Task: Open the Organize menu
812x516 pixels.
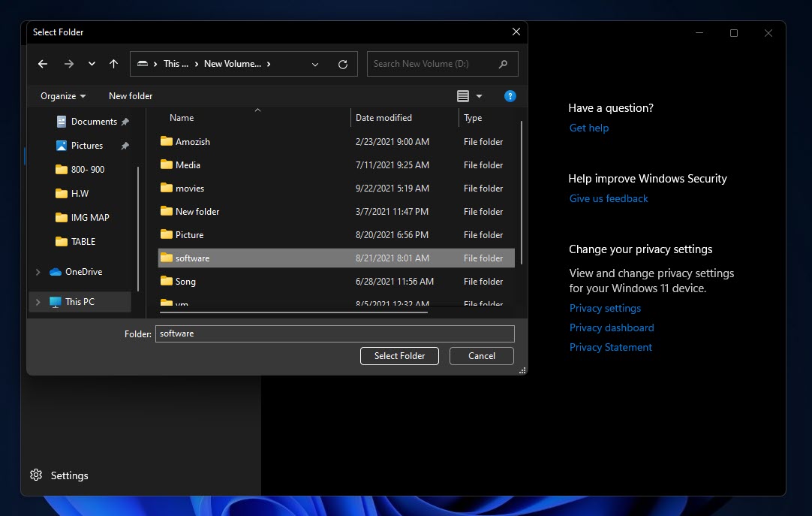Action: click(63, 96)
